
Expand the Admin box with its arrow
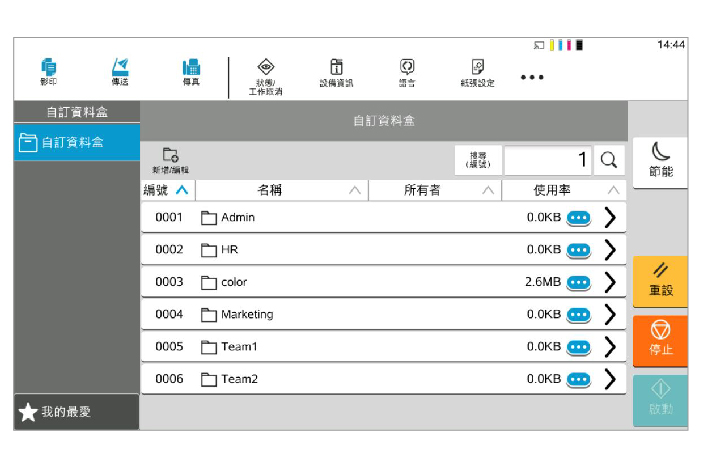click(x=610, y=218)
